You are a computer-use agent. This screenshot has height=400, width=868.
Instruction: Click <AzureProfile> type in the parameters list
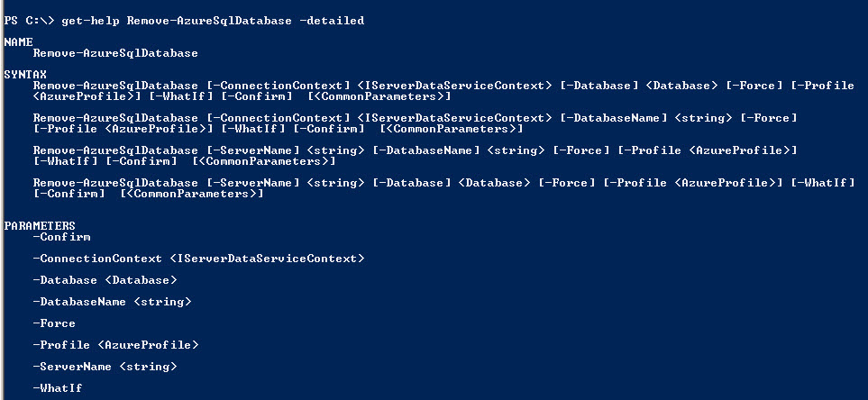(x=148, y=345)
